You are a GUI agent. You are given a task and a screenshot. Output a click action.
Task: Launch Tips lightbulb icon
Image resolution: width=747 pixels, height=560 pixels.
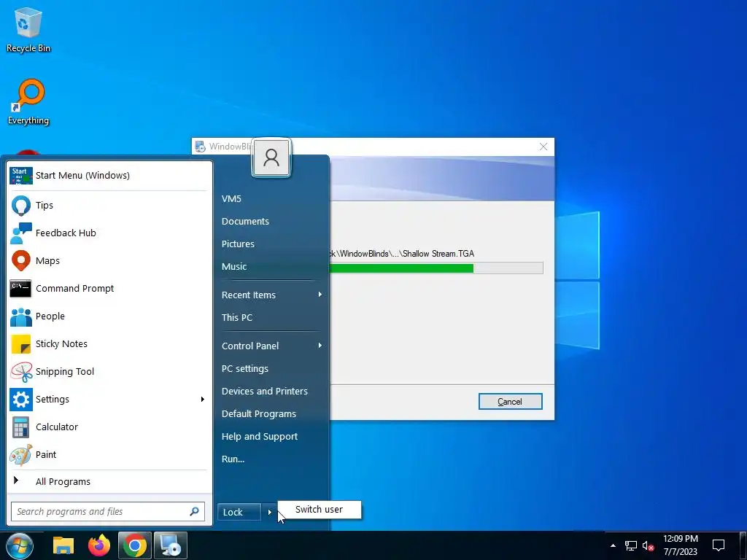point(21,205)
